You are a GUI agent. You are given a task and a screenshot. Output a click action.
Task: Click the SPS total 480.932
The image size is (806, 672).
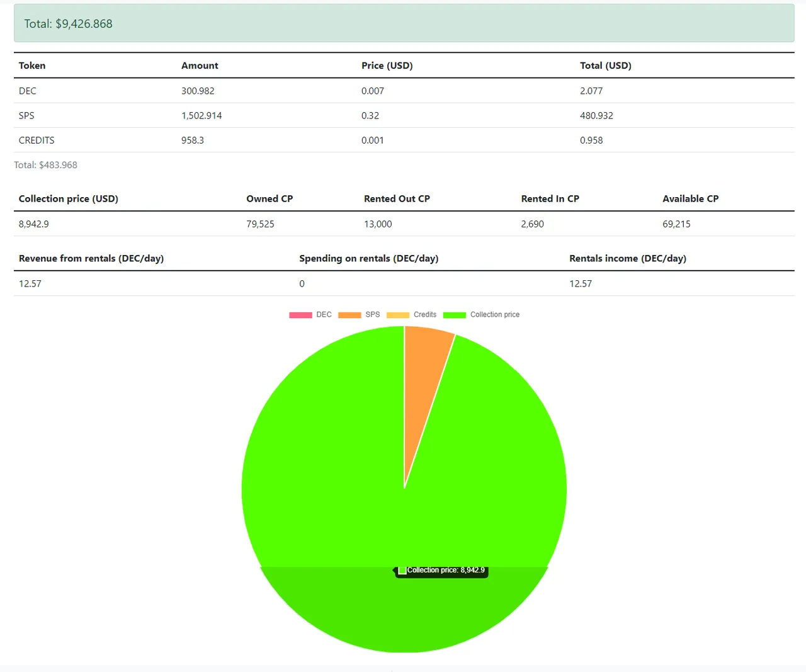pyautogui.click(x=596, y=115)
